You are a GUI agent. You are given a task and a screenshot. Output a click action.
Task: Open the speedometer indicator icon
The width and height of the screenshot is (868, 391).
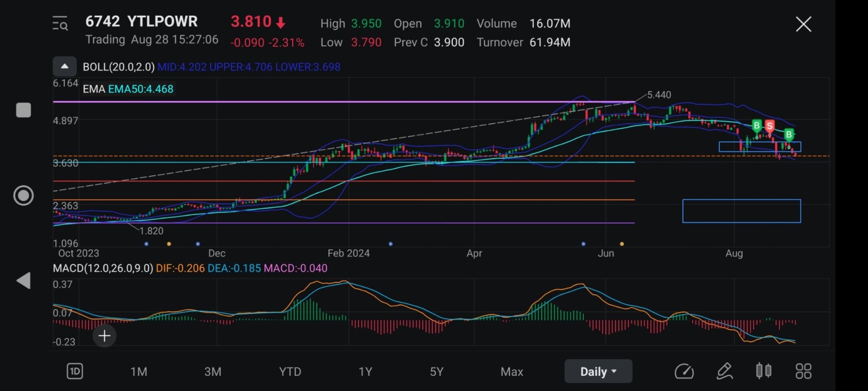coord(684,371)
